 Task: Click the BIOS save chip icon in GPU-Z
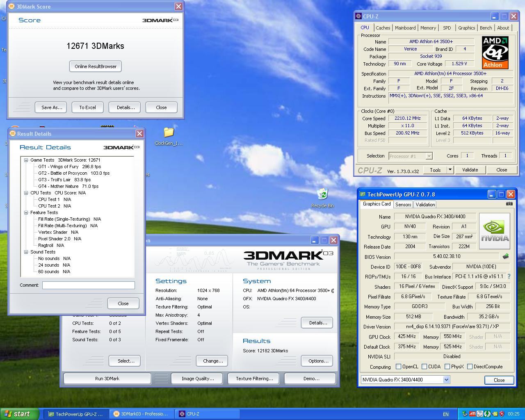coord(506,256)
